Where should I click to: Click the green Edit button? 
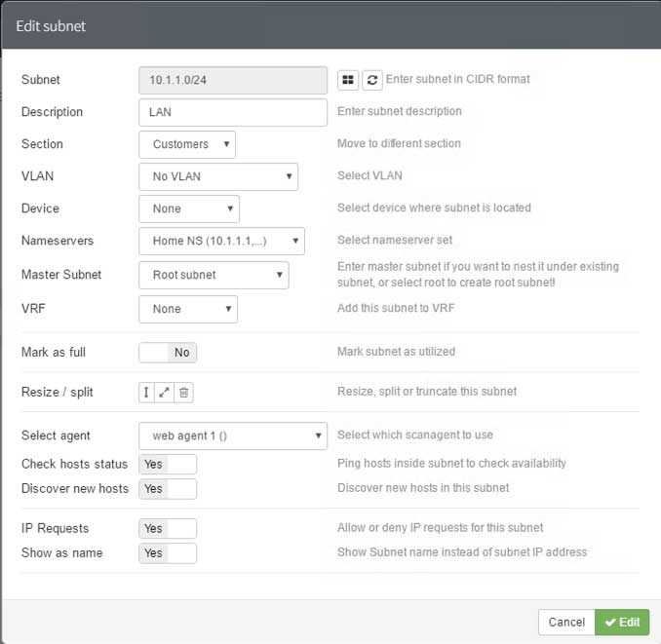[x=622, y=623]
